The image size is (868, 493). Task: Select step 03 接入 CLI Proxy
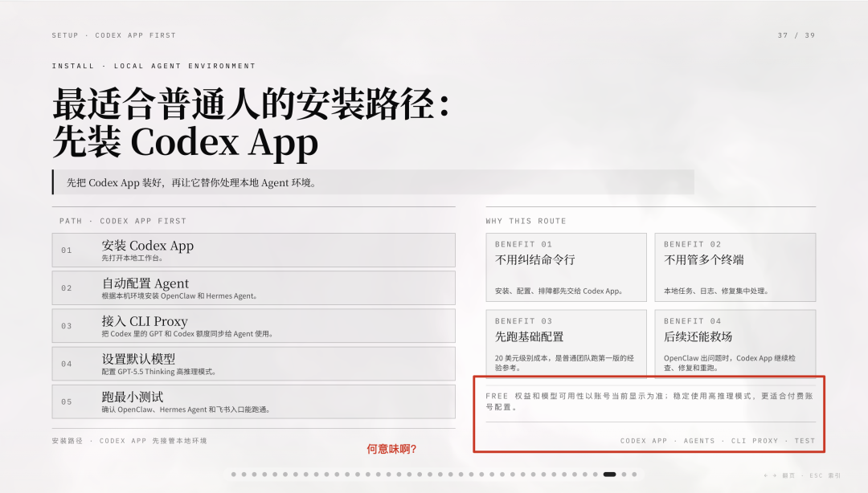pos(253,326)
